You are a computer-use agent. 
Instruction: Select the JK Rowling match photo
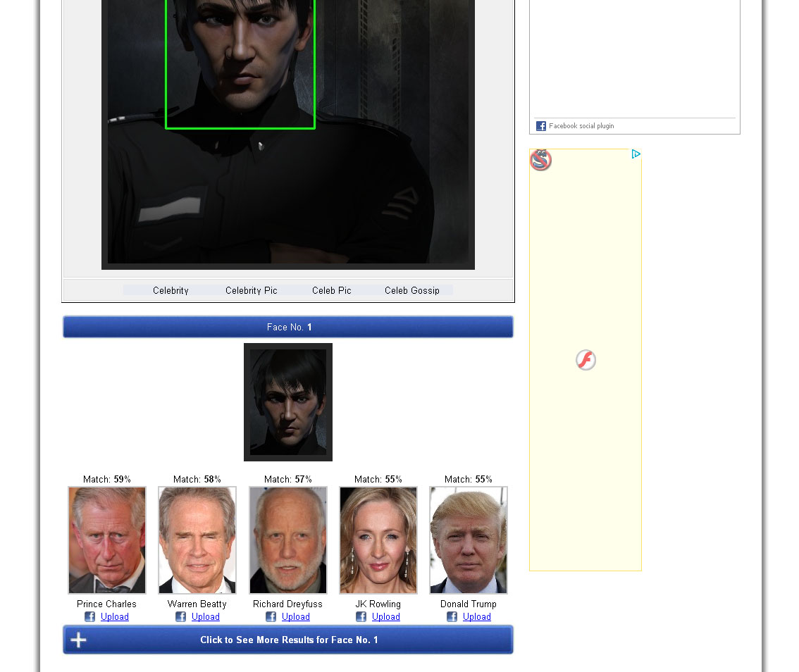pos(378,540)
